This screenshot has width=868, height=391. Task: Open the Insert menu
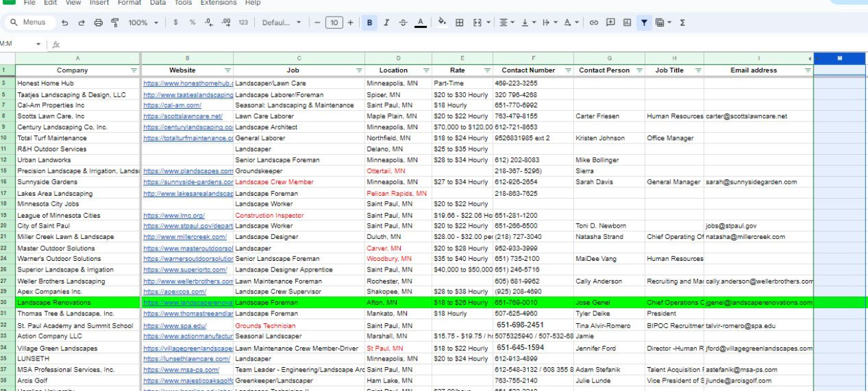tap(100, 3)
